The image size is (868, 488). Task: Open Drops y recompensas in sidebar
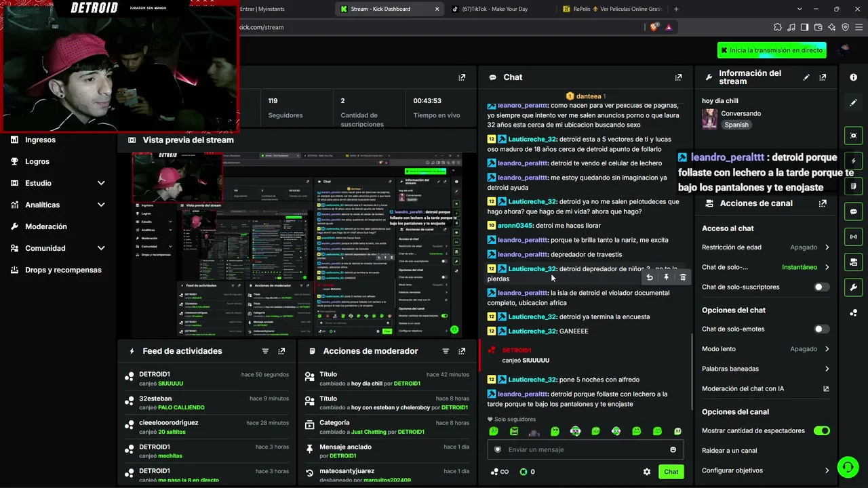click(63, 270)
